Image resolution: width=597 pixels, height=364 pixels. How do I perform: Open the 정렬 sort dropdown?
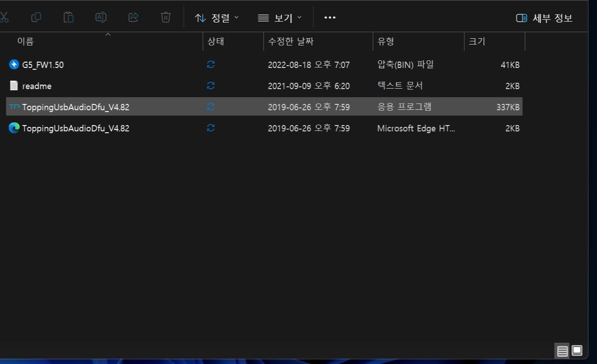click(x=217, y=18)
